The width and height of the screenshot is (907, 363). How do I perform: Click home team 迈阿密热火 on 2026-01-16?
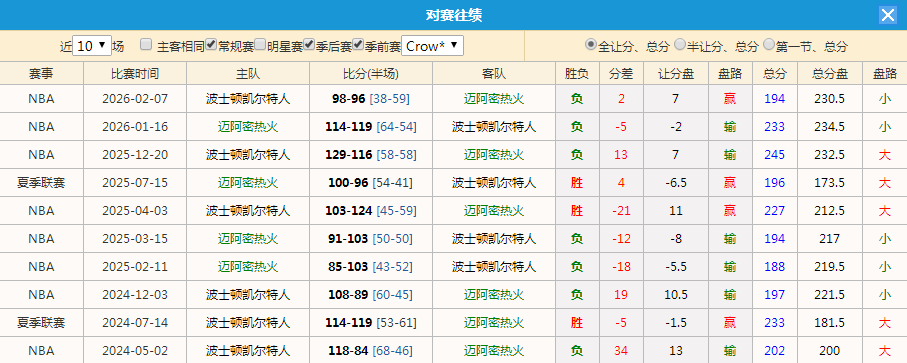(248, 127)
